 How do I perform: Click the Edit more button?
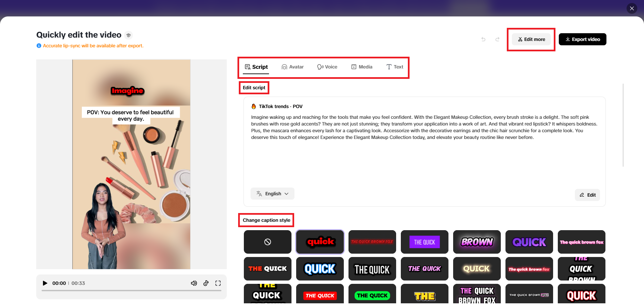coord(531,39)
